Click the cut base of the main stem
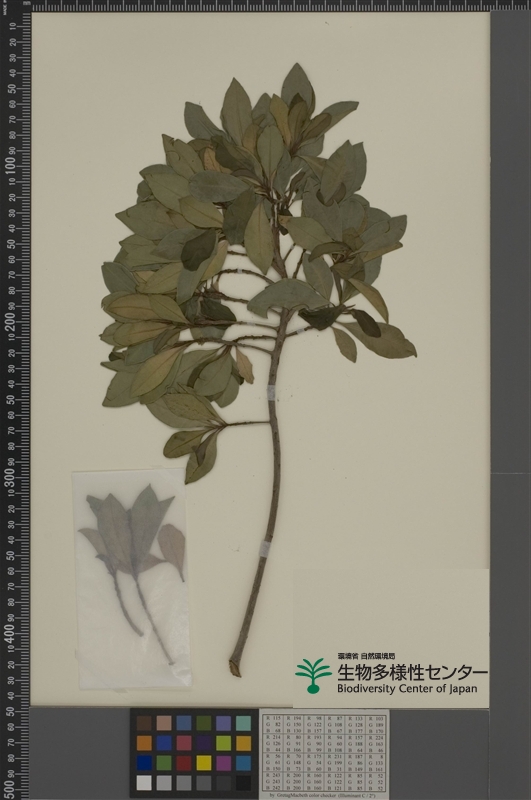 [x=235, y=668]
